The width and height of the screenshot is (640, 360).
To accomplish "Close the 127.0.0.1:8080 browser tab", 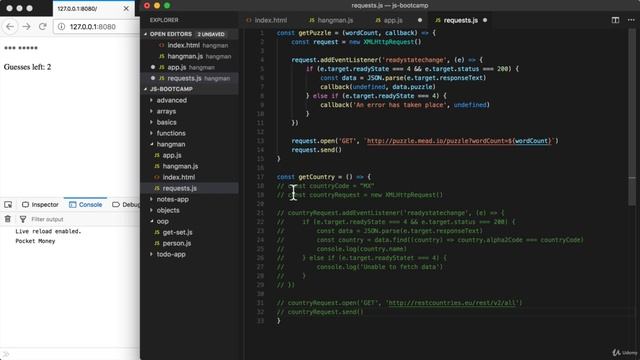I will coord(126,8).
